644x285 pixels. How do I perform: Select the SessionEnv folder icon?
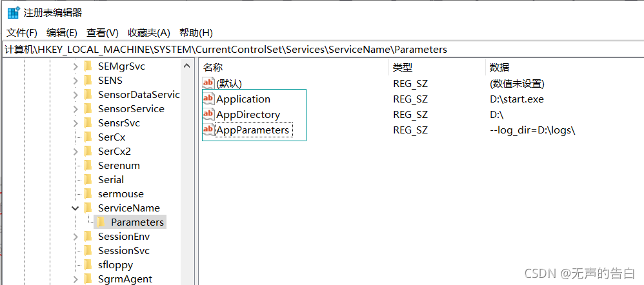[x=88, y=236]
